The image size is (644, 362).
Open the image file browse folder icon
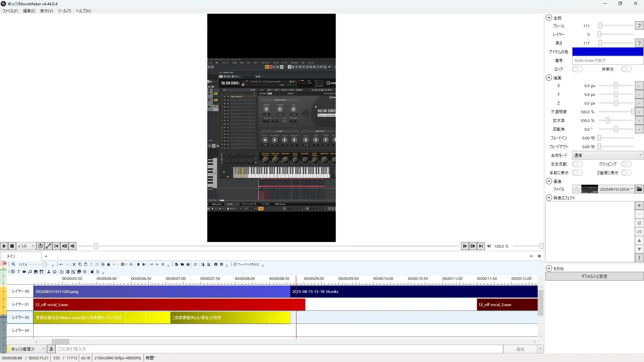click(639, 189)
